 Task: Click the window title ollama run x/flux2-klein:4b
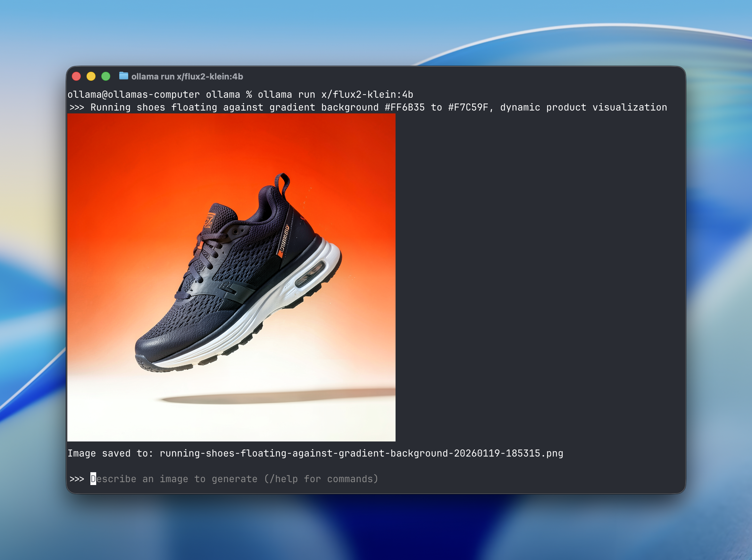point(187,77)
